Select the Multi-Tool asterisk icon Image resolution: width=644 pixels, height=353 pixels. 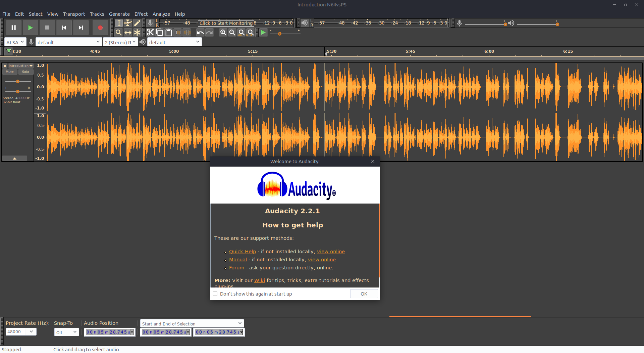(137, 33)
